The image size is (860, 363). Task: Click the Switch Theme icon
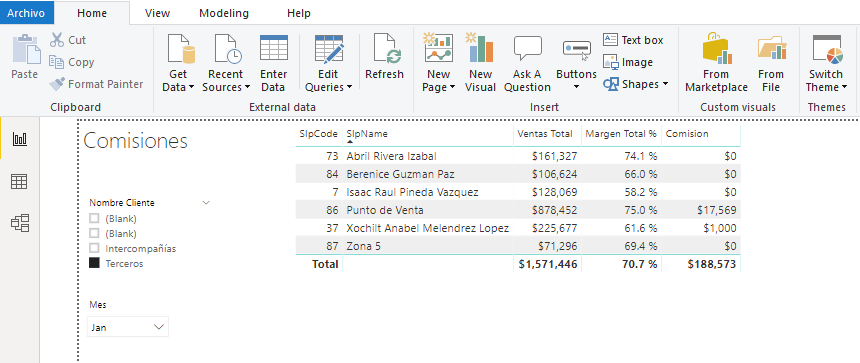[x=828, y=49]
